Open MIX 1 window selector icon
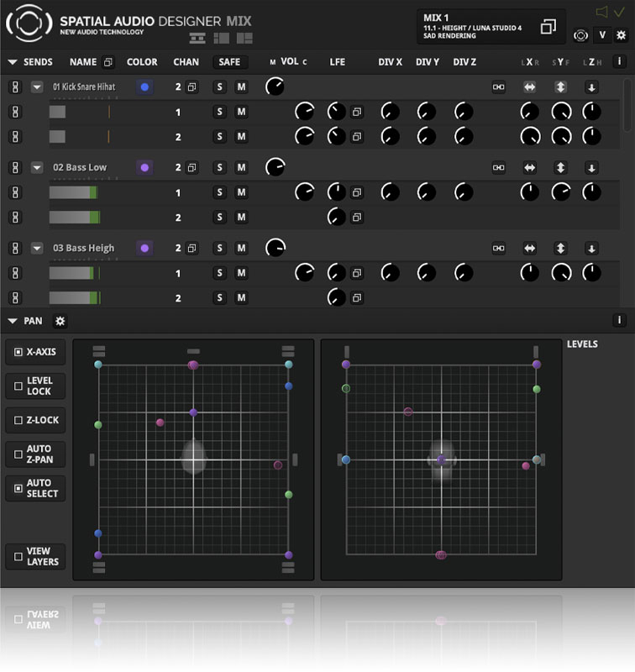Image resolution: width=635 pixels, height=672 pixels. pyautogui.click(x=548, y=27)
